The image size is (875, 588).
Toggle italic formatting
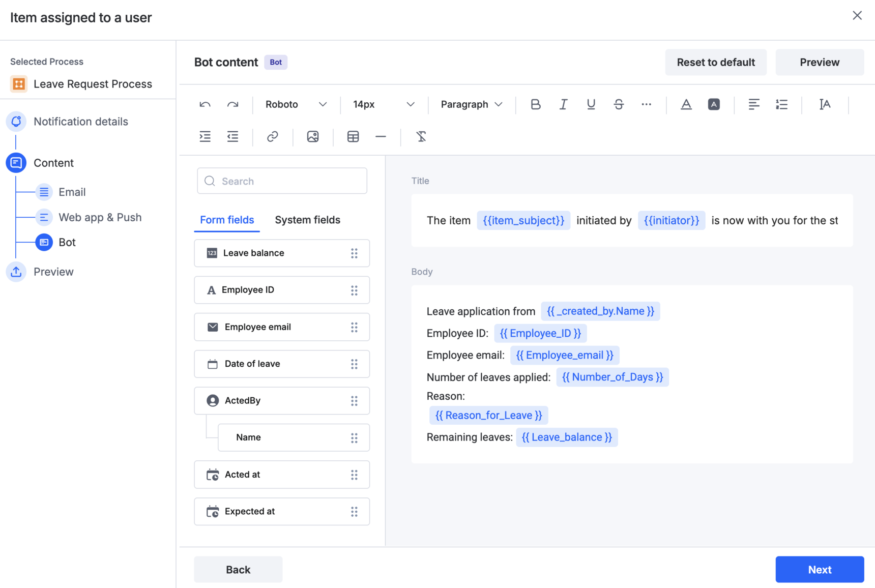click(x=563, y=104)
